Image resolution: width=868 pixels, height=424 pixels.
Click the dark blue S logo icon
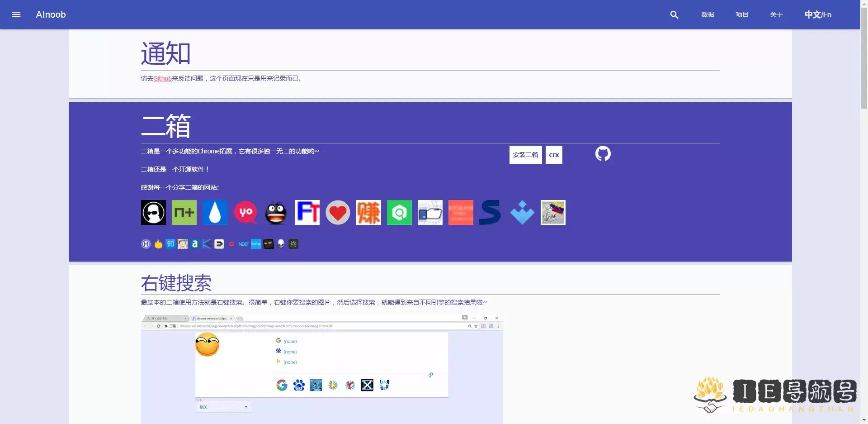coord(491,213)
